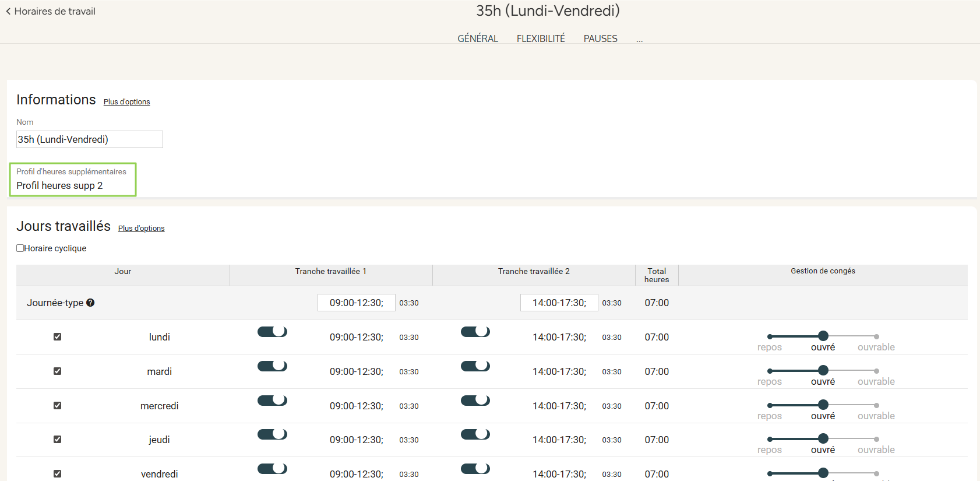
Task: Open the three-dots more tabs menu
Action: click(x=639, y=39)
